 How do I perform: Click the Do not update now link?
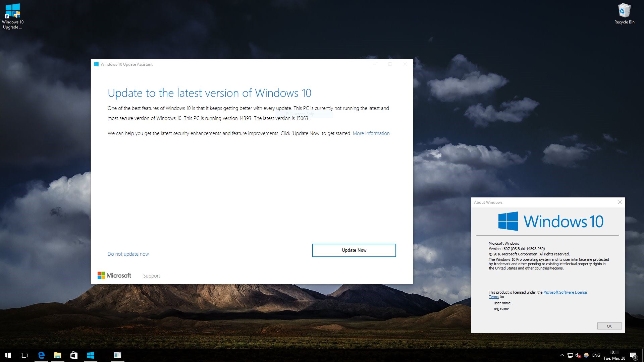pos(128,254)
